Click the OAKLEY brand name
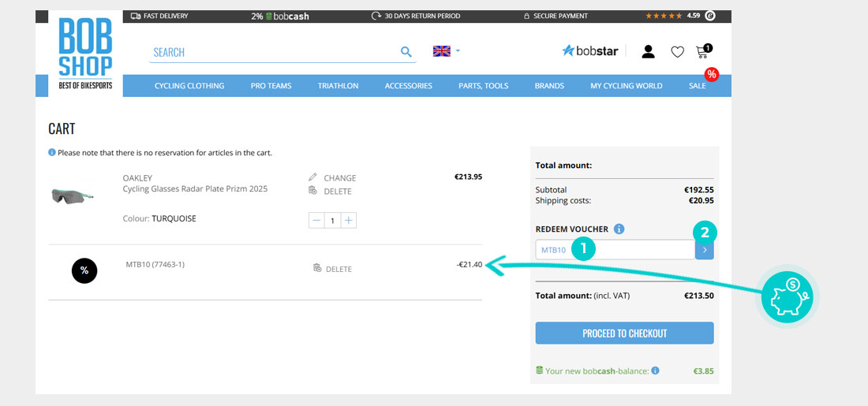This screenshot has height=406, width=868. (x=137, y=178)
